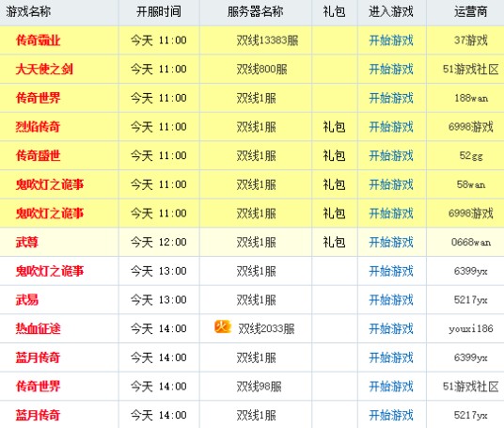Get the 礼包 gift pack for 武尊
504x428 pixels.
tap(335, 242)
